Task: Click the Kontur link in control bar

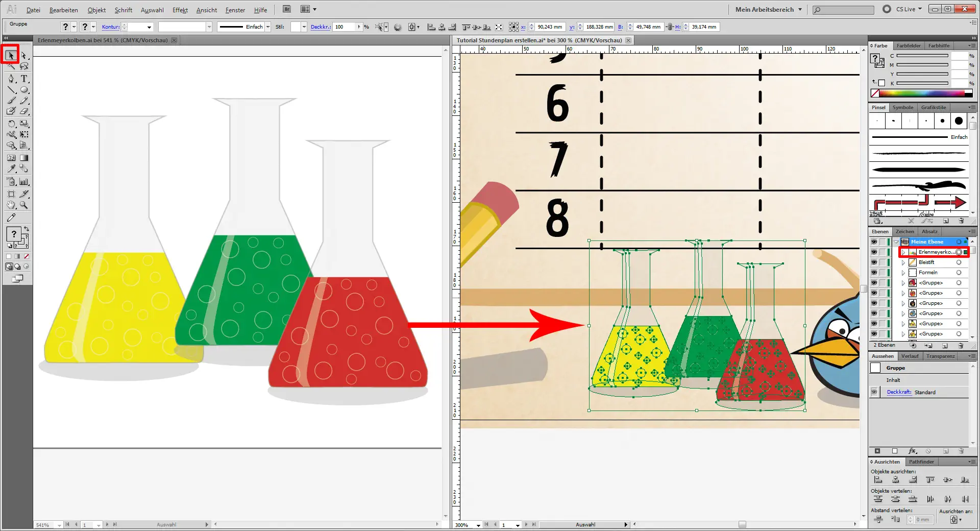Action: click(110, 27)
